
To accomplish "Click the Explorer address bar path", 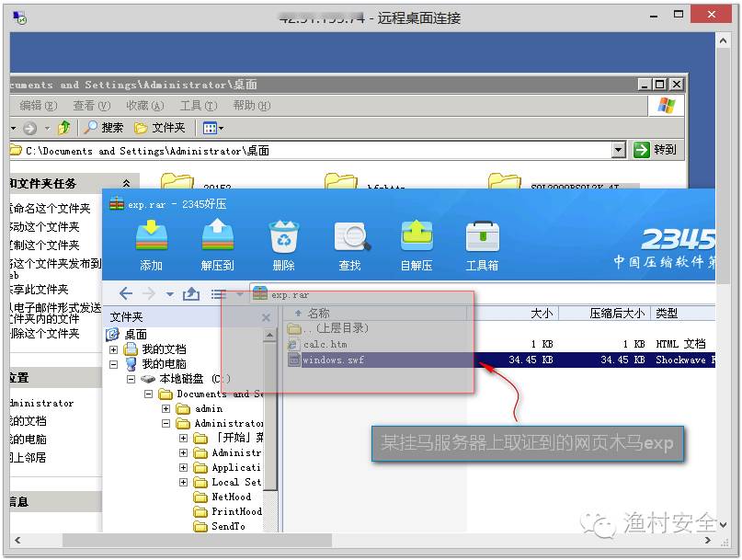I will point(147,151).
